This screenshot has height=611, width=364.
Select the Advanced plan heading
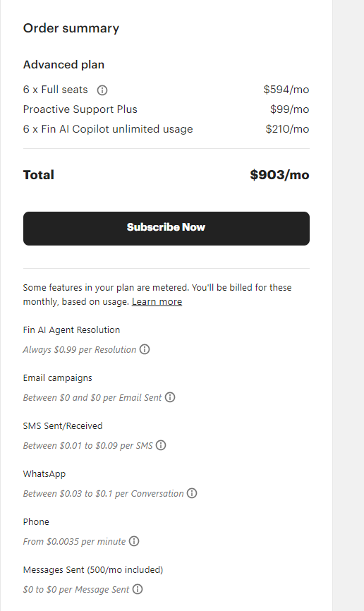point(63,64)
